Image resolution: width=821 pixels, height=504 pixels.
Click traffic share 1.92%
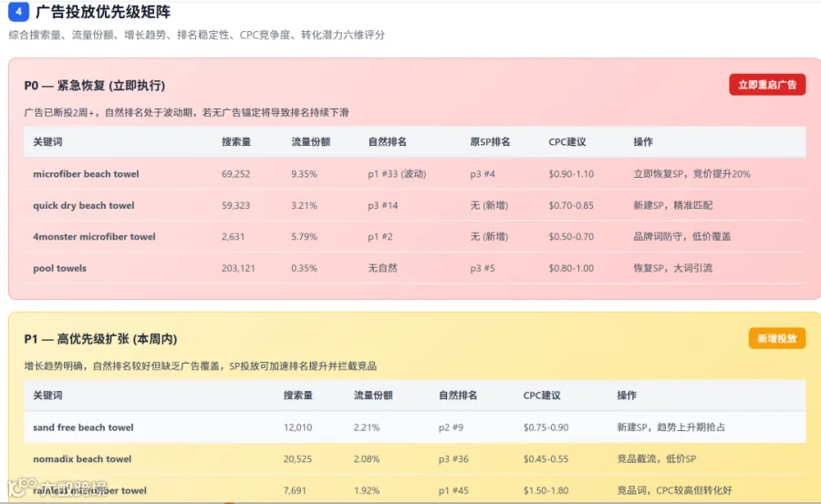[x=367, y=490]
